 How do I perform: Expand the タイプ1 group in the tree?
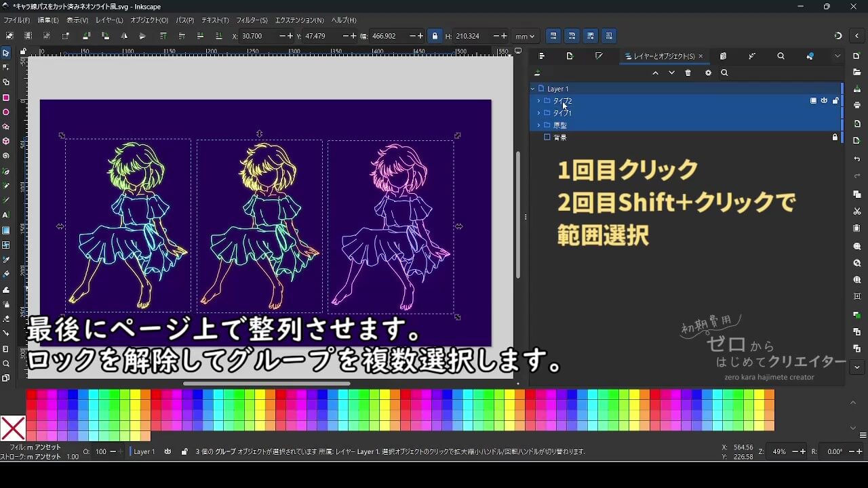pos(539,113)
